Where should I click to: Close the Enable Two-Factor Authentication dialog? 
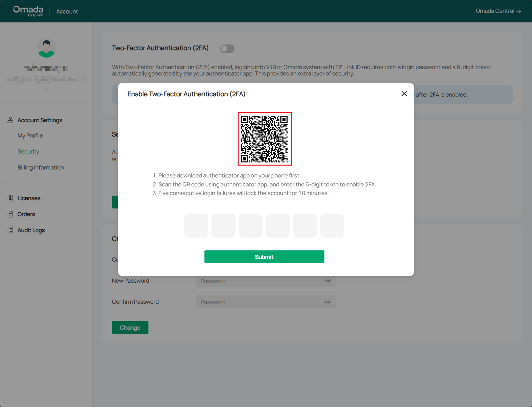coord(404,94)
